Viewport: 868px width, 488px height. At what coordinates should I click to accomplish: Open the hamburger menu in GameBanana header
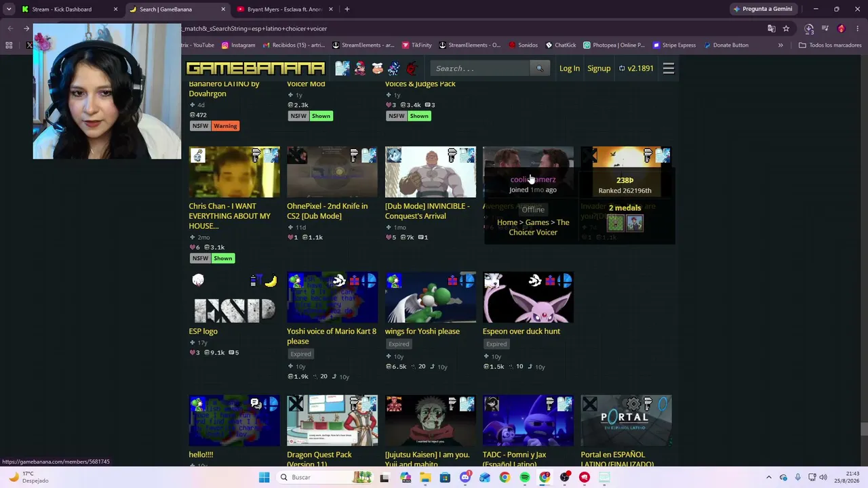(x=669, y=68)
